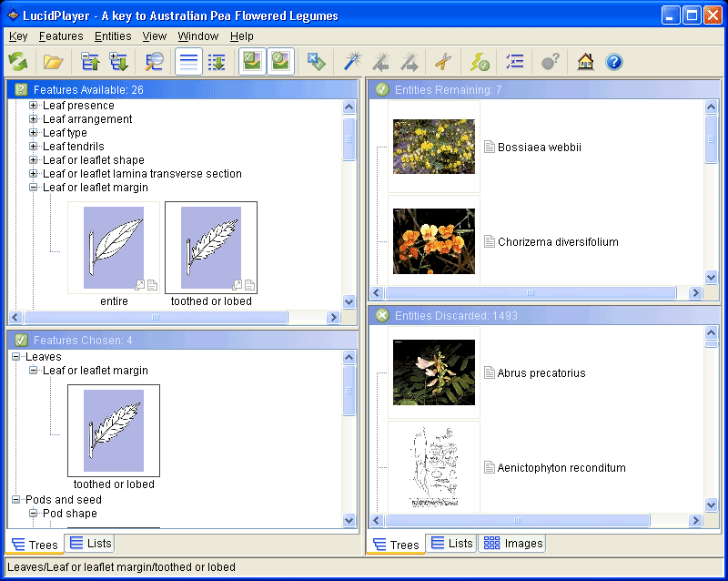Toggle first image thumbnail display button

(x=252, y=62)
